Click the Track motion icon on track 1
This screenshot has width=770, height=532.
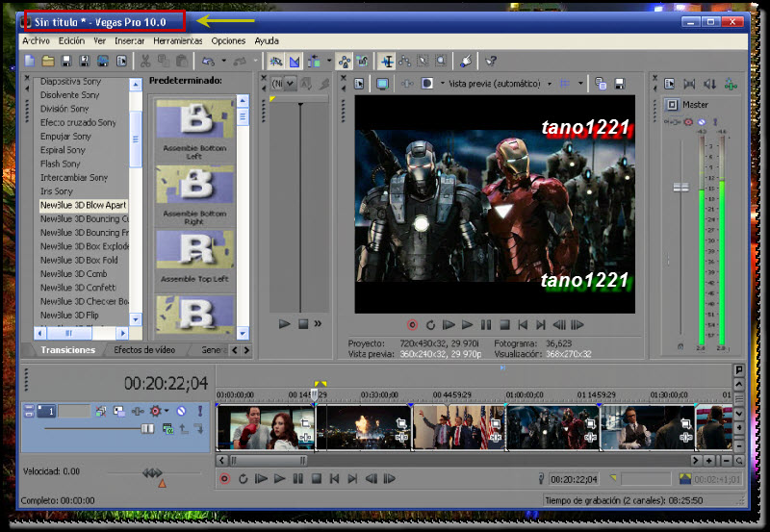coord(118,412)
